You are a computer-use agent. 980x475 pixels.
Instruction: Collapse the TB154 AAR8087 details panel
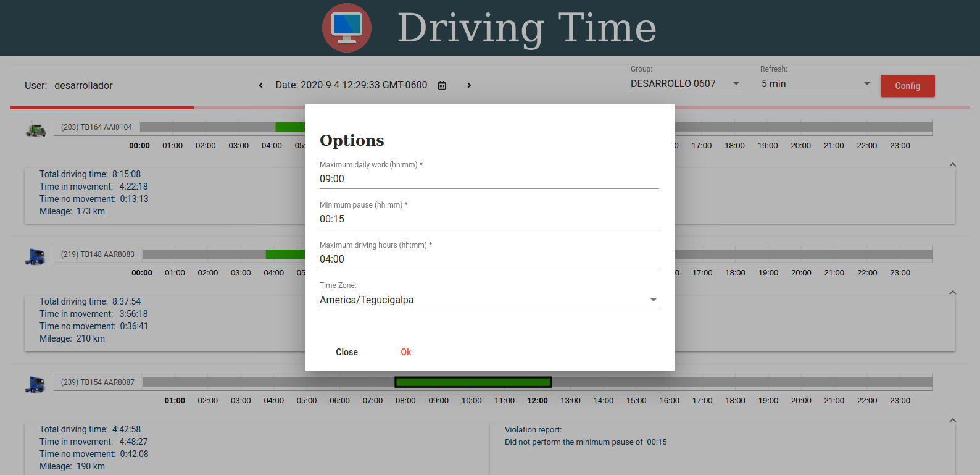(x=953, y=420)
